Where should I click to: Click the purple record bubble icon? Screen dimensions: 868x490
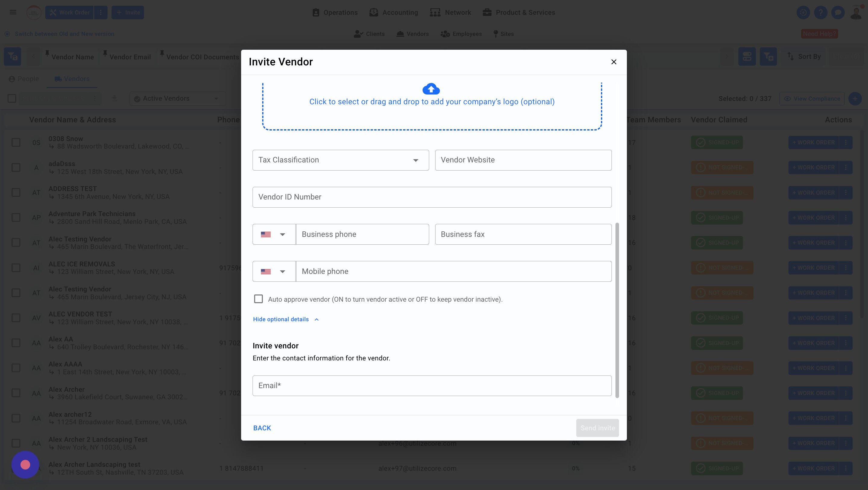pos(25,465)
